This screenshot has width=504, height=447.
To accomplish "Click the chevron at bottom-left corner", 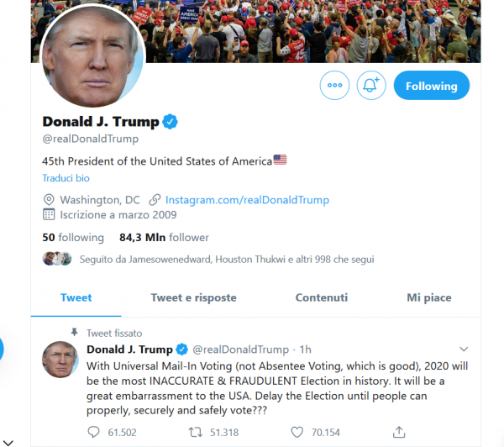I will coord(8,443).
